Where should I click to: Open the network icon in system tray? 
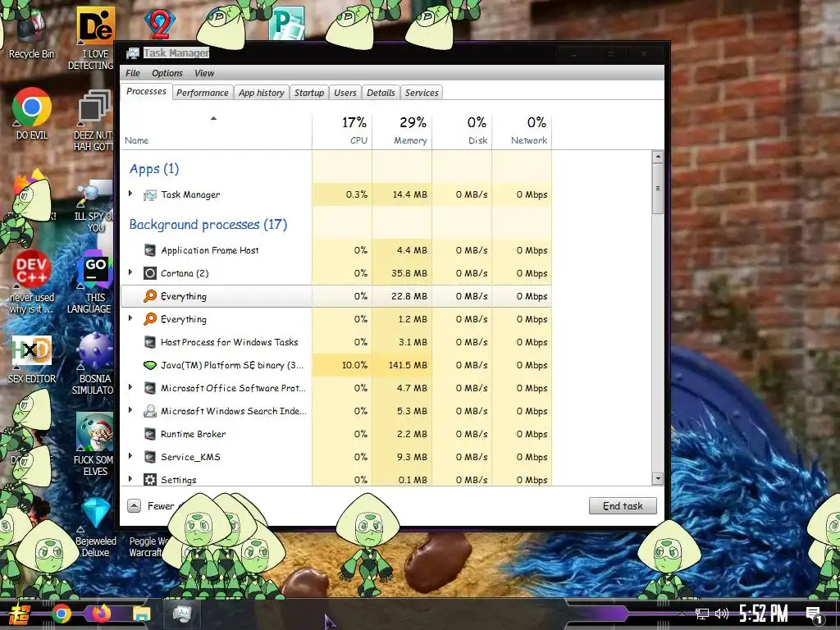coord(701,614)
